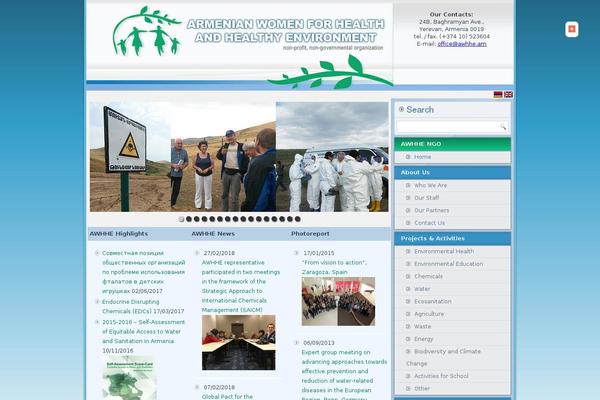Click the About Us menu header
Viewport: 600px width, 400px height.
point(453,173)
